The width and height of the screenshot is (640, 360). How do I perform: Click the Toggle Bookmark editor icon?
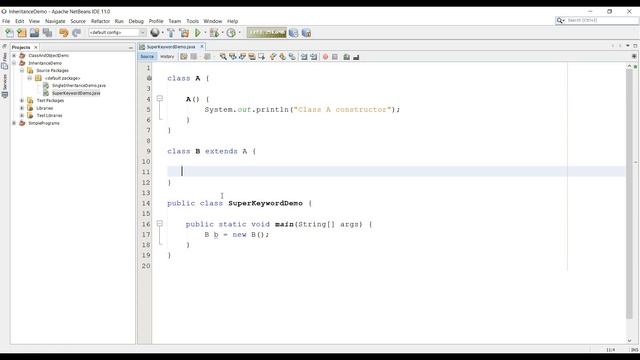(x=292, y=57)
